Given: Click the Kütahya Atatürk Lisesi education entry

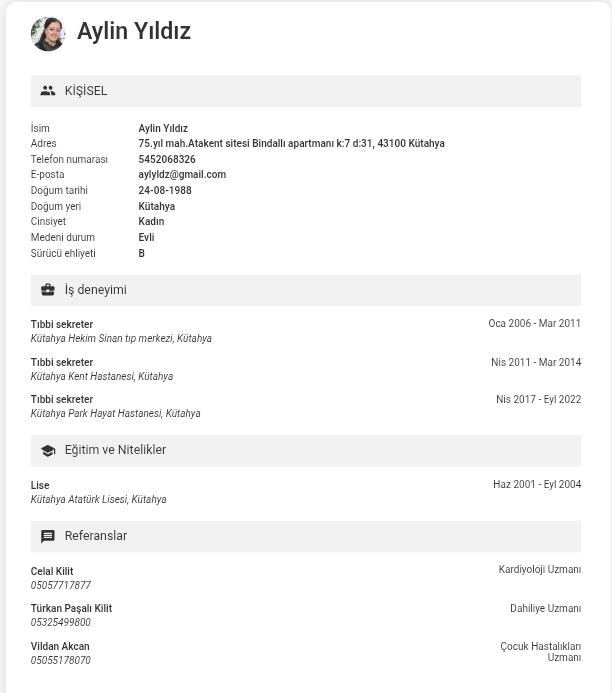Looking at the screenshot, I should (x=98, y=499).
